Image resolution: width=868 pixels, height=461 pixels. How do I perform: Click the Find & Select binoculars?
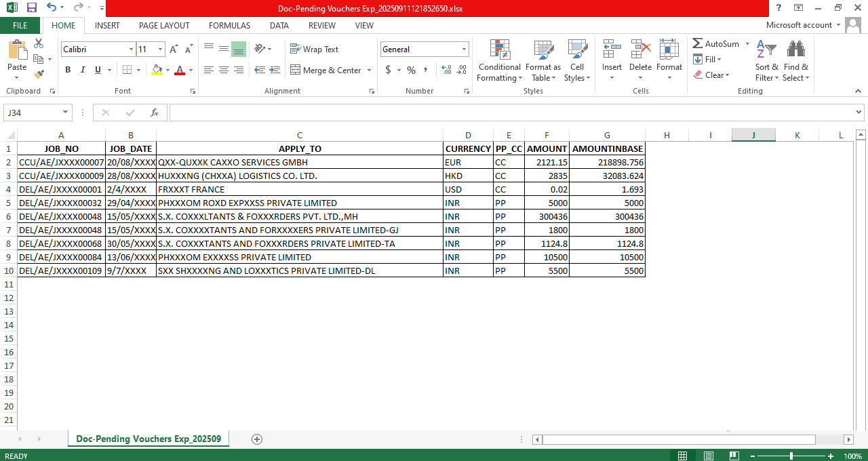click(x=795, y=61)
